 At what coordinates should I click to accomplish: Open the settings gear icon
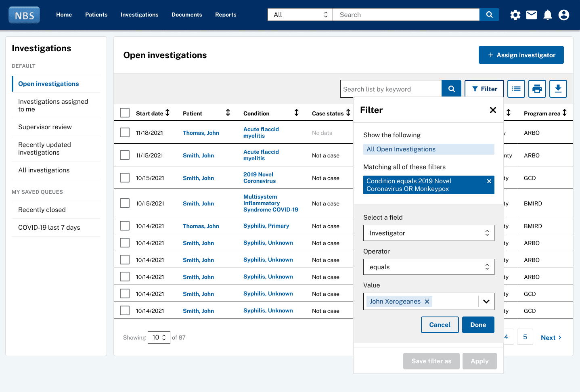tap(515, 15)
